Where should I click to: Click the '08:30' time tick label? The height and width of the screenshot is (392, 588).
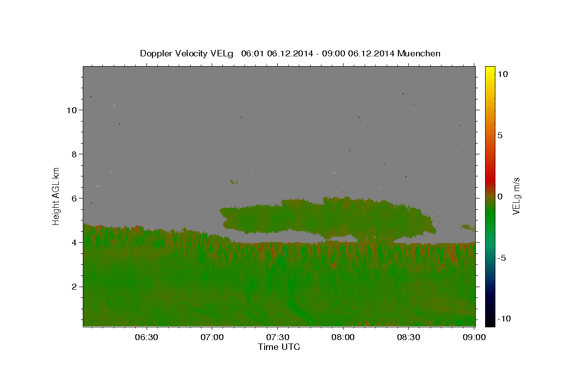(408, 337)
